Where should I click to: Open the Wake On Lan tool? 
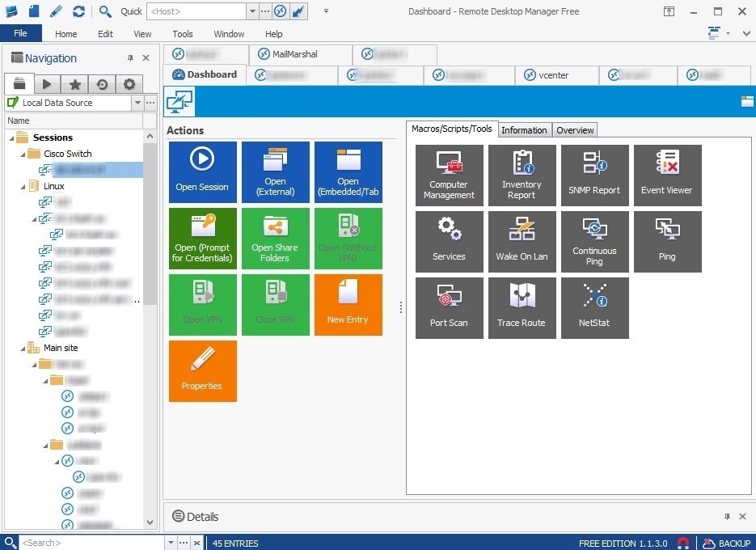click(522, 241)
